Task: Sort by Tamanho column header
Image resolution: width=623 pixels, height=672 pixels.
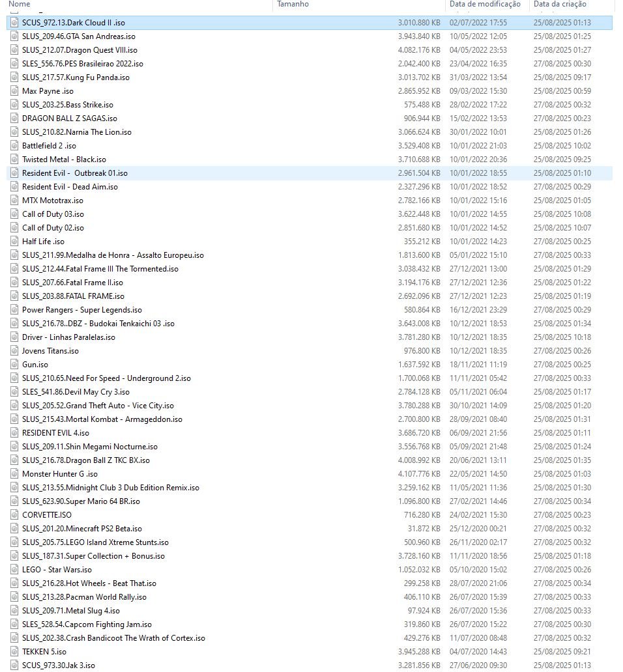Action: pos(293,4)
